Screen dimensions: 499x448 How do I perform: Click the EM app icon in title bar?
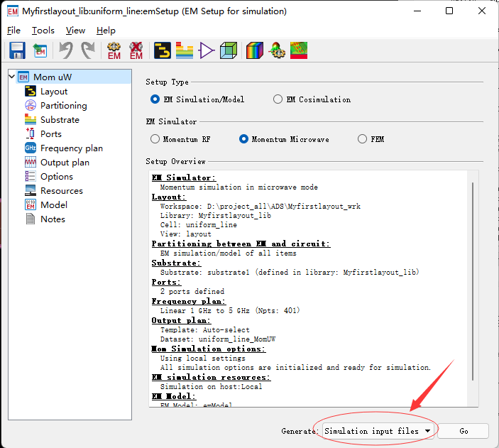pos(13,11)
